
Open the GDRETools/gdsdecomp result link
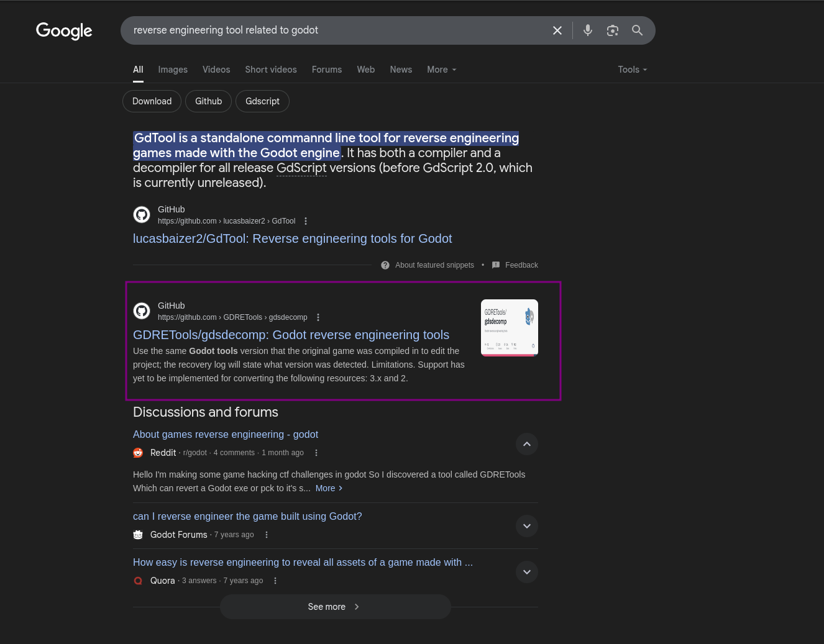pyautogui.click(x=291, y=335)
